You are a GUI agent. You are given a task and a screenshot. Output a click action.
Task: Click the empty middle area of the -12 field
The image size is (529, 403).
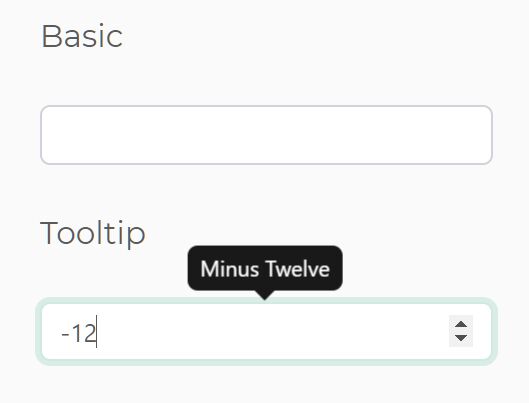[x=270, y=332]
